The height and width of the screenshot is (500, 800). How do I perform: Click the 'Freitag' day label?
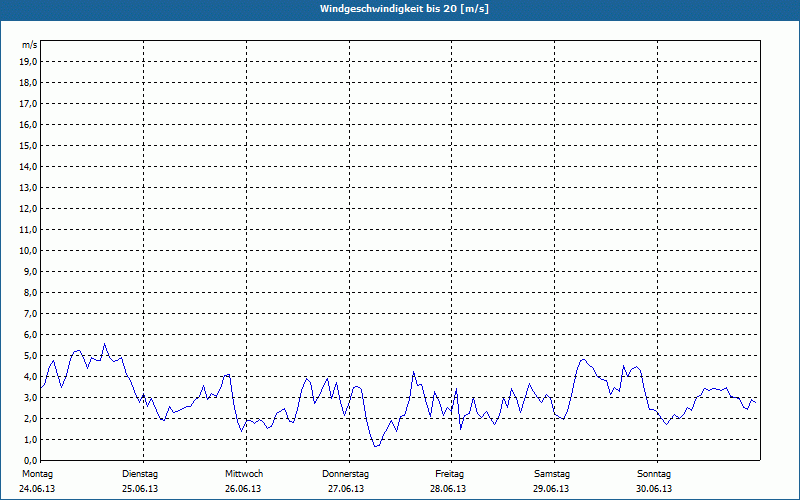[x=449, y=474]
